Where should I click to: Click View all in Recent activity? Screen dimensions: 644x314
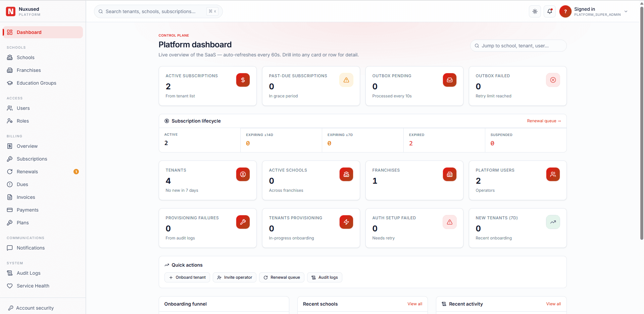pyautogui.click(x=553, y=304)
